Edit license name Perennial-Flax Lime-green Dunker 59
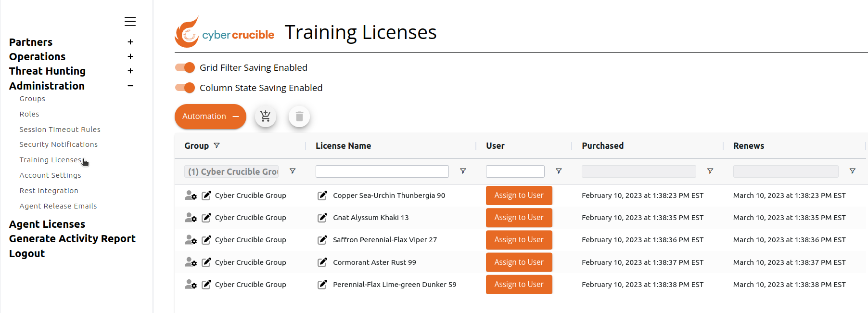Viewport: 868px width, 313px height. click(322, 285)
